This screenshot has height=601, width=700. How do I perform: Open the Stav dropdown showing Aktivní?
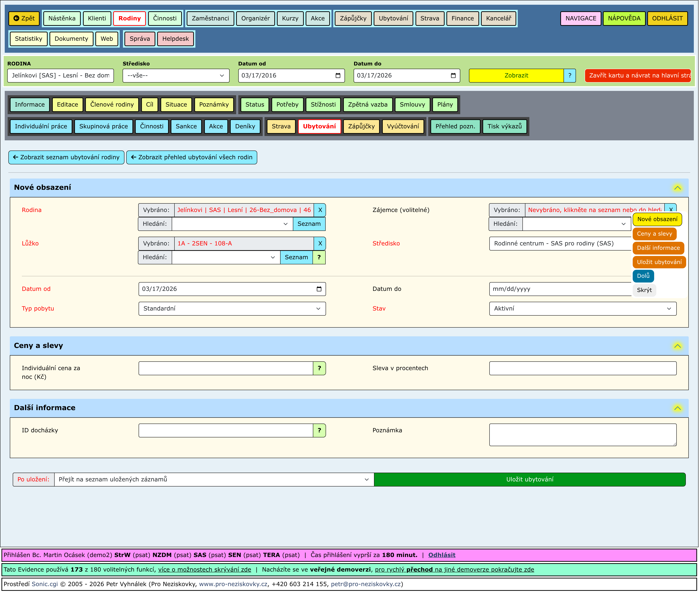582,309
